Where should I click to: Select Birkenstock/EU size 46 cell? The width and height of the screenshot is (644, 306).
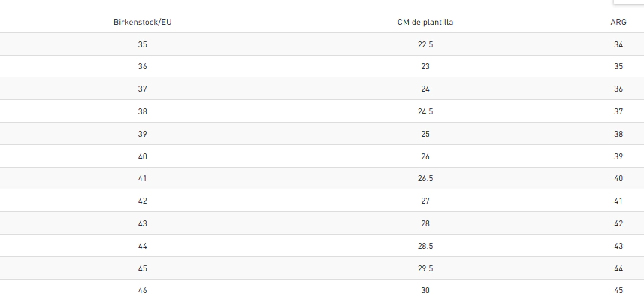click(143, 291)
